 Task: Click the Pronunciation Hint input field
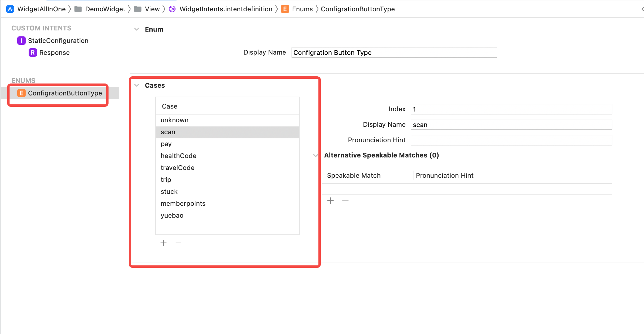coord(511,140)
